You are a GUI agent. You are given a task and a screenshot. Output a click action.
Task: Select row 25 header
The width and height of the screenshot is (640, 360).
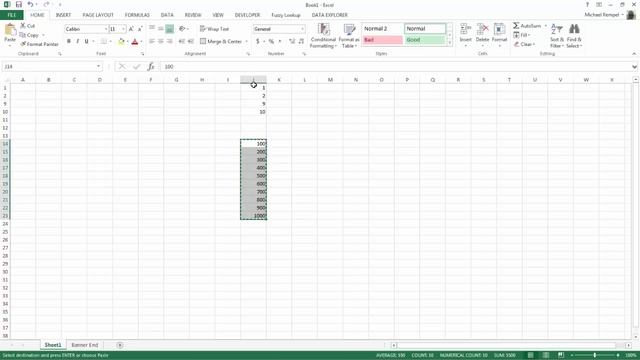(5, 232)
